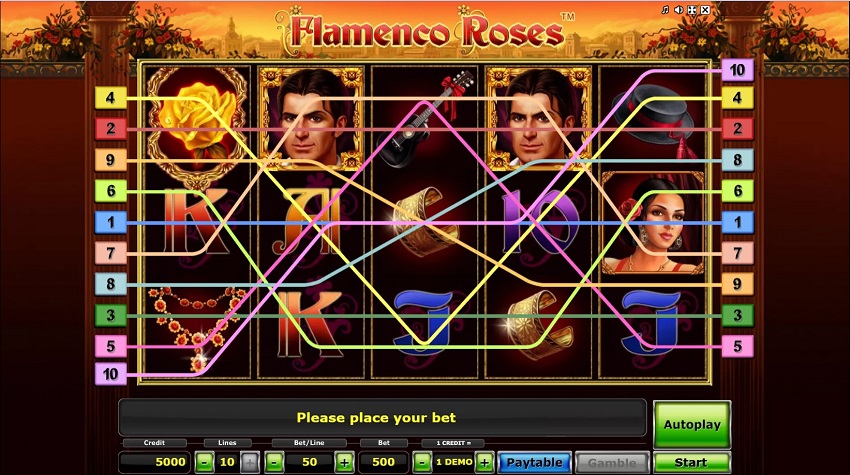Toggle the music note icon

665,10
